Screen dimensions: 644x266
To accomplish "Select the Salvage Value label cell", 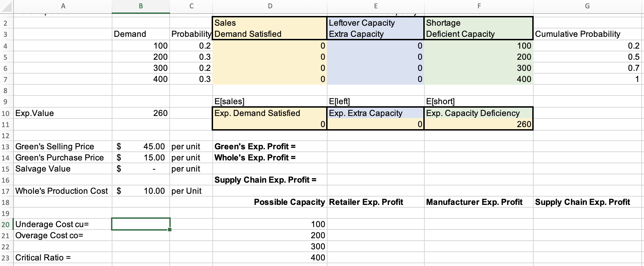I will pyautogui.click(x=43, y=168).
